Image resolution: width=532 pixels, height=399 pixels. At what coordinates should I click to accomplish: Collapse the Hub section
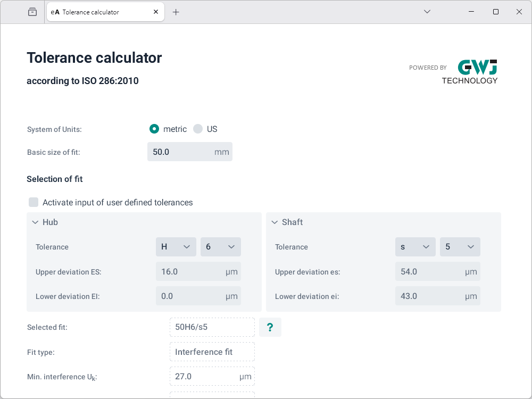coord(36,222)
